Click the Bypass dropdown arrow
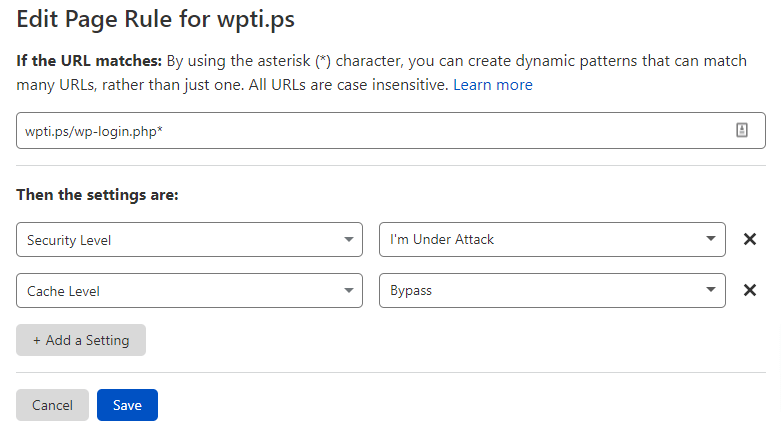 [711, 289]
